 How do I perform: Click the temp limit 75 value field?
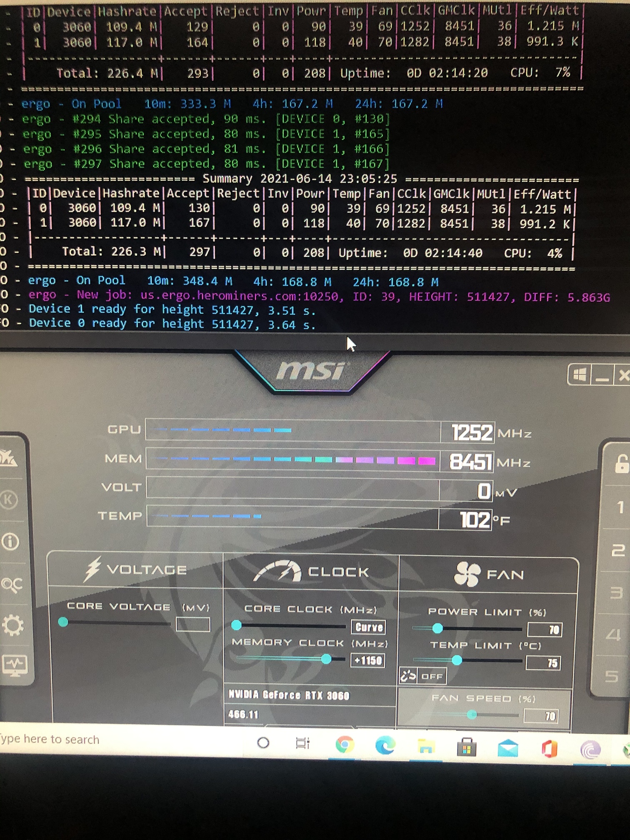[x=544, y=663]
